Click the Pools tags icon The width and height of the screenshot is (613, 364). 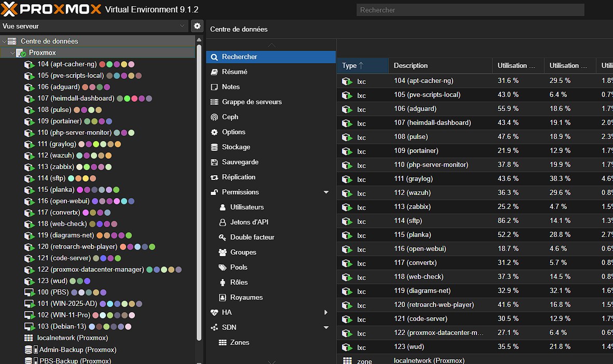click(222, 268)
